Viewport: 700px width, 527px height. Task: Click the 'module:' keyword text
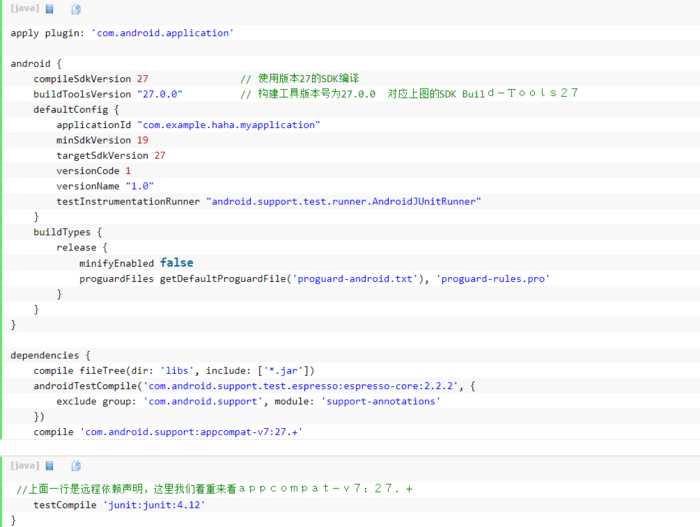[x=295, y=401]
